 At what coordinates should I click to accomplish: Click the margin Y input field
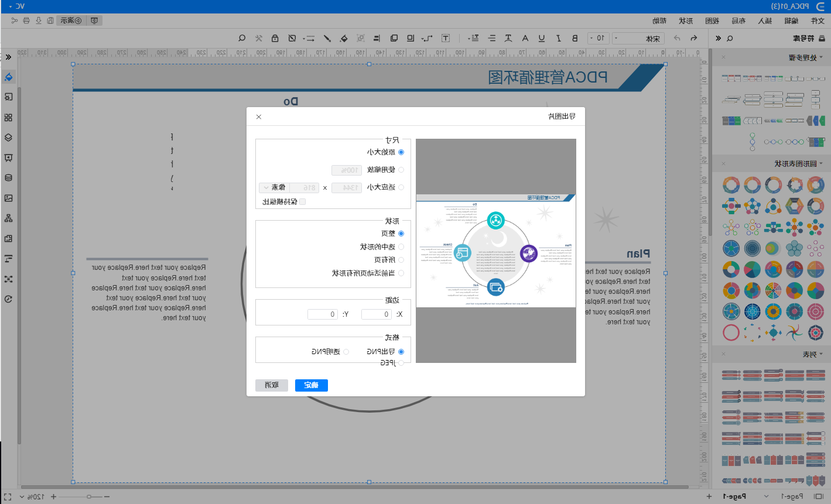click(323, 314)
